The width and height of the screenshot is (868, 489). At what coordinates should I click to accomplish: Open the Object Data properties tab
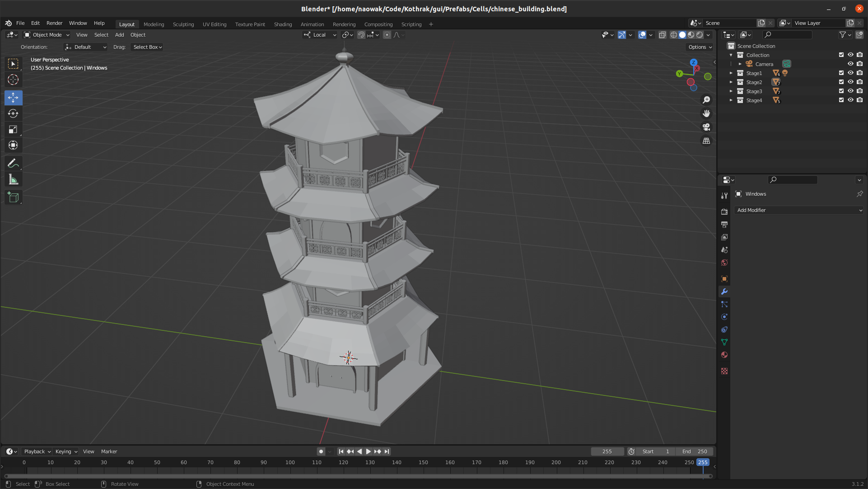tap(724, 342)
